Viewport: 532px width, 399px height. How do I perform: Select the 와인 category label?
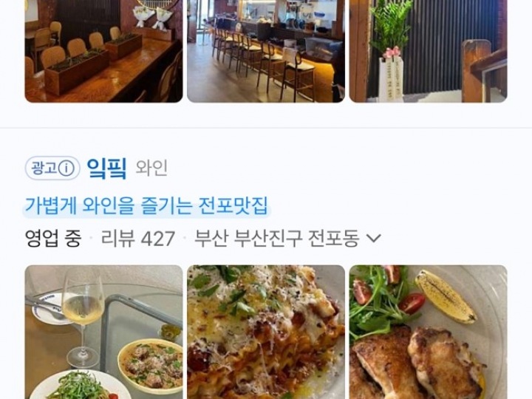(x=151, y=168)
